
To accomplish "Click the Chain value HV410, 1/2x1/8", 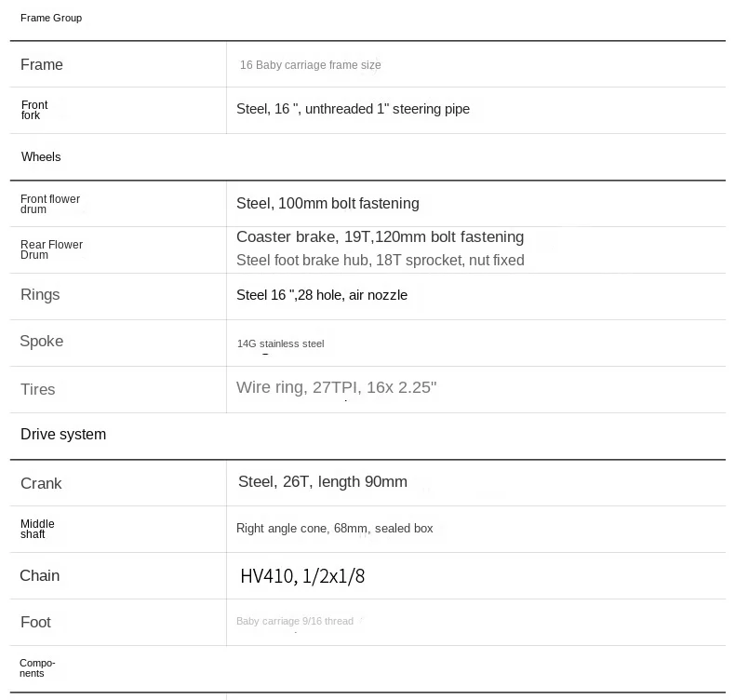I will [302, 576].
